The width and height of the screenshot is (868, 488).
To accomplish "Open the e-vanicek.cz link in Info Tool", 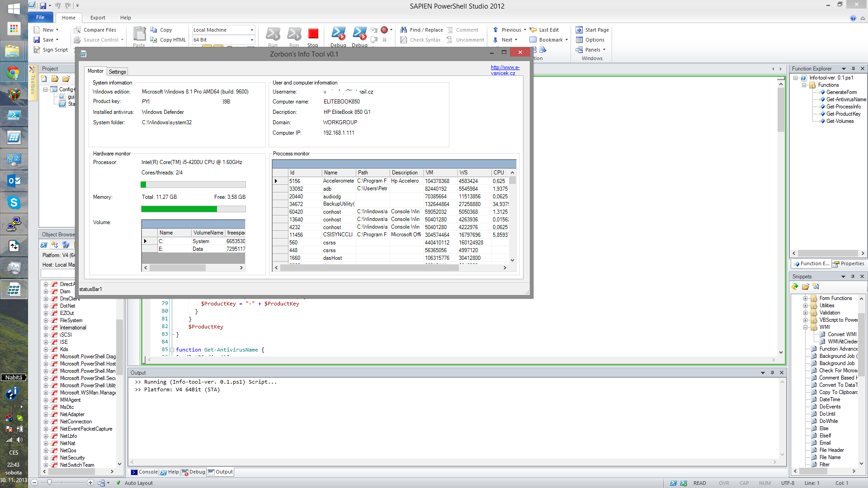I will (x=505, y=70).
